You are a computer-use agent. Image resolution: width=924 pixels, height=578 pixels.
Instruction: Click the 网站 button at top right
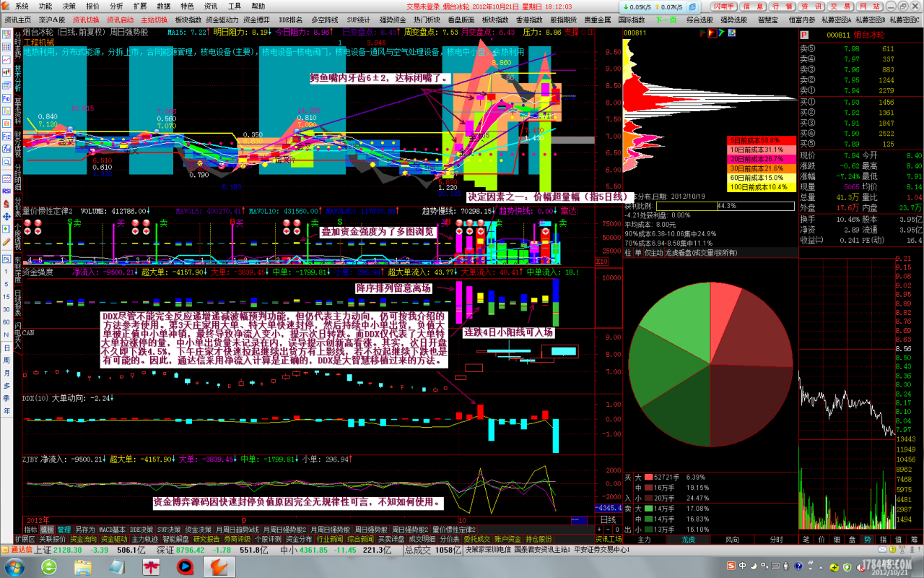pyautogui.click(x=869, y=6)
